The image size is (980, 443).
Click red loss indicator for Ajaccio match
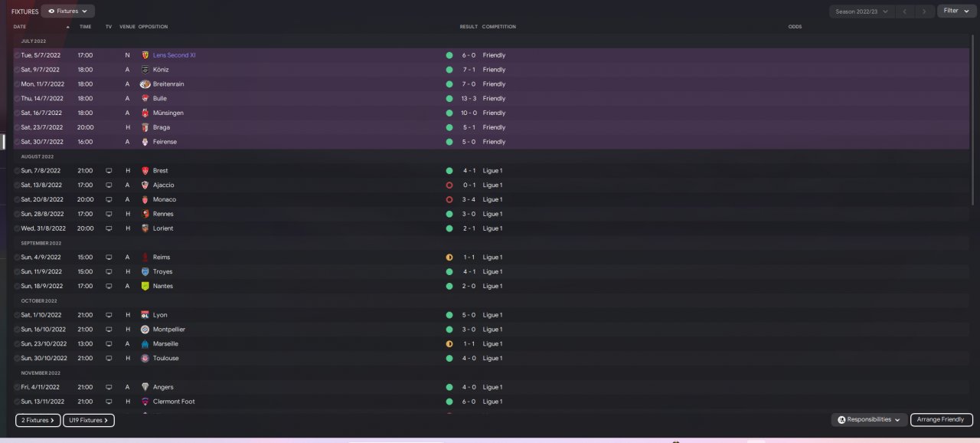point(449,185)
